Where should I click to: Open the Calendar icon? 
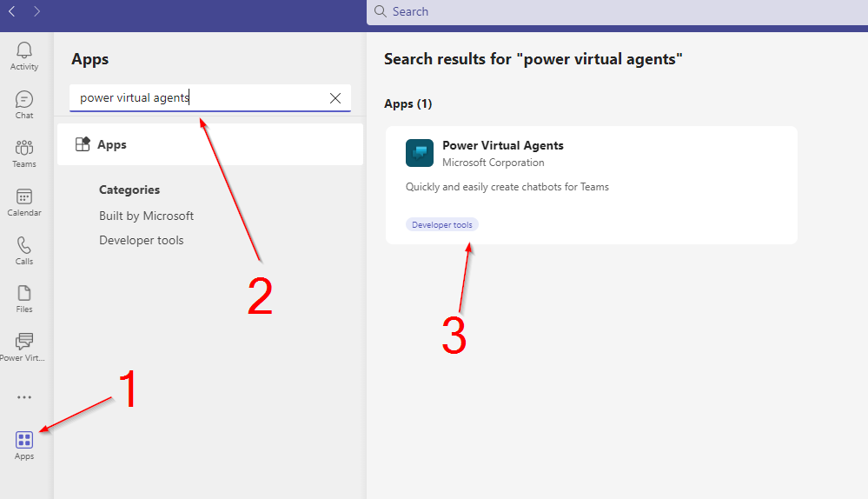click(x=24, y=202)
